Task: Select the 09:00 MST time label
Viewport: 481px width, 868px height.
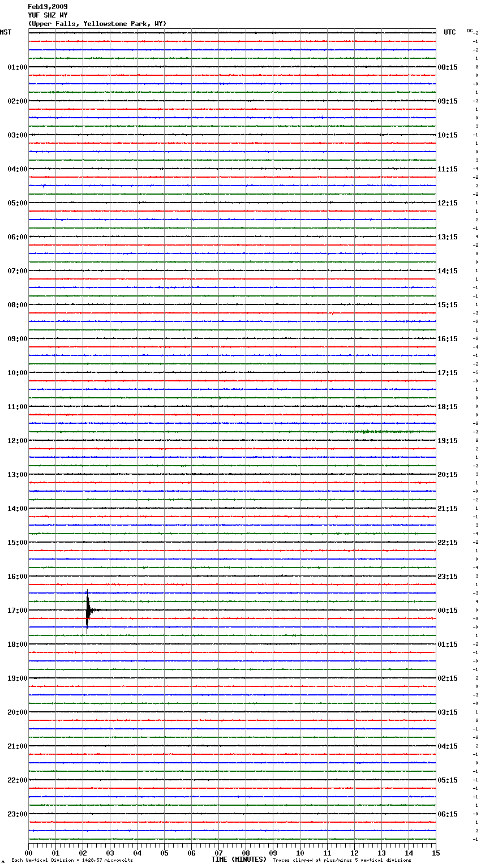Action: tap(17, 339)
